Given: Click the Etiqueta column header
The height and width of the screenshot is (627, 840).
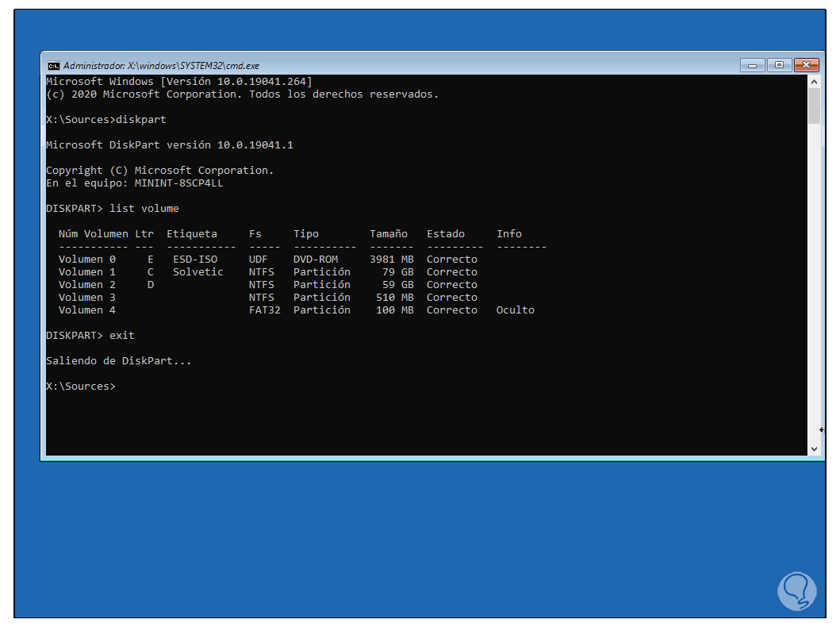Looking at the screenshot, I should [x=192, y=234].
